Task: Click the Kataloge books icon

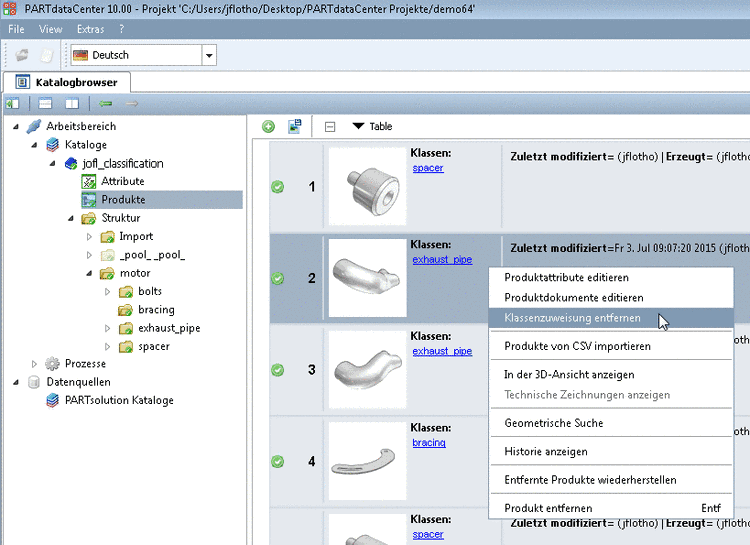Action: 53,145
